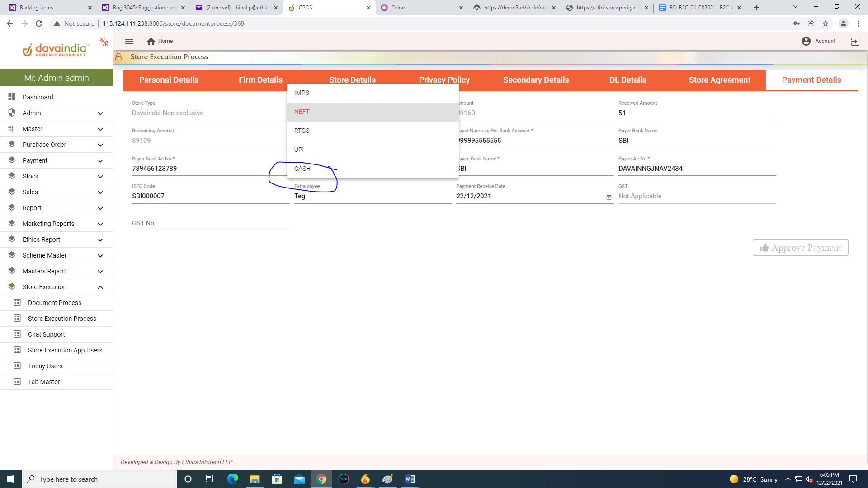Pick RTGS in the open dropdown
The height and width of the screenshot is (488, 868).
tap(302, 131)
